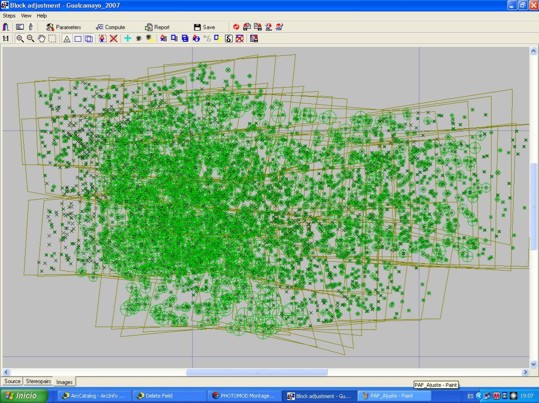Open the adjustment Report
Screen dimensions: 539x403
tap(157, 27)
